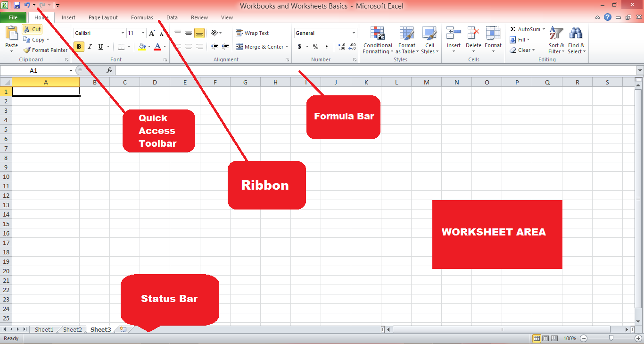Toggle Italic formatting
The height and width of the screenshot is (344, 644).
(90, 47)
